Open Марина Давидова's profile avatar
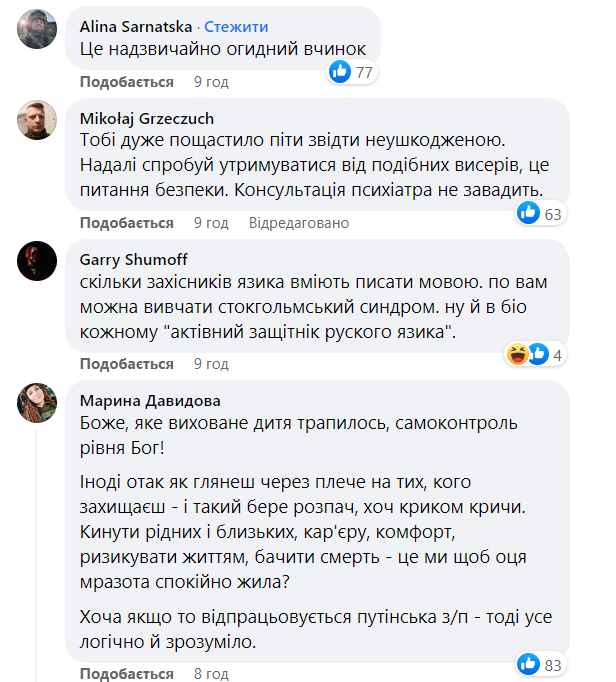 click(37, 404)
